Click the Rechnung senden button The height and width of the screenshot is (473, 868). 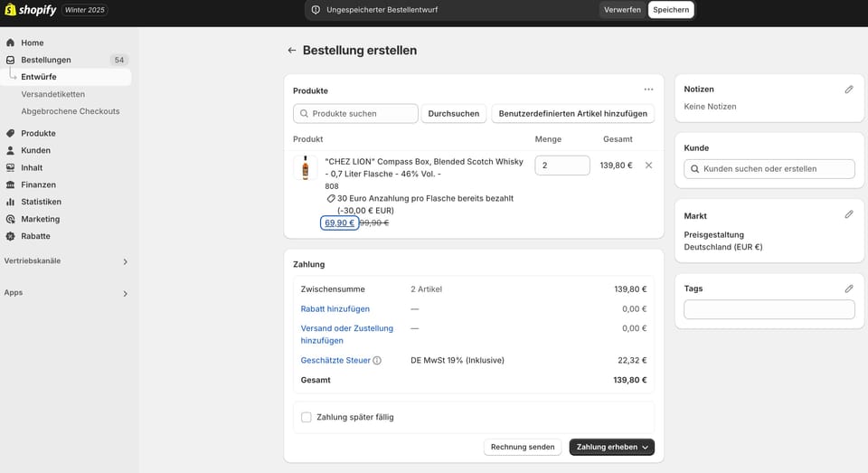pyautogui.click(x=523, y=447)
